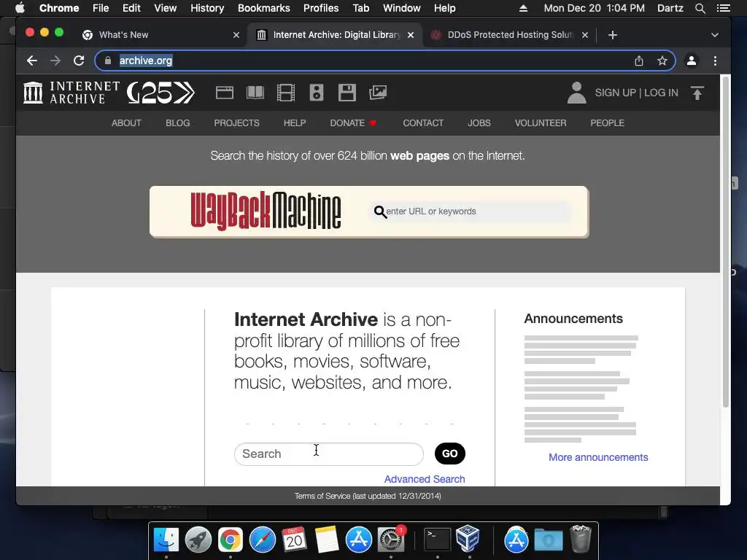The image size is (747, 560).
Task: Open the PEOPLE link
Action: (x=608, y=122)
